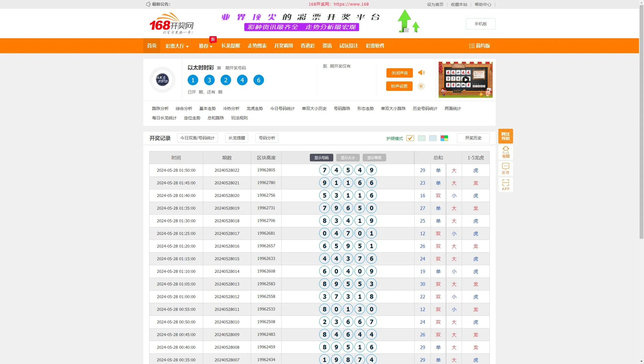This screenshot has width=644, height=364.
Task: Toggle 显示单双 display mode
Action: (374, 158)
